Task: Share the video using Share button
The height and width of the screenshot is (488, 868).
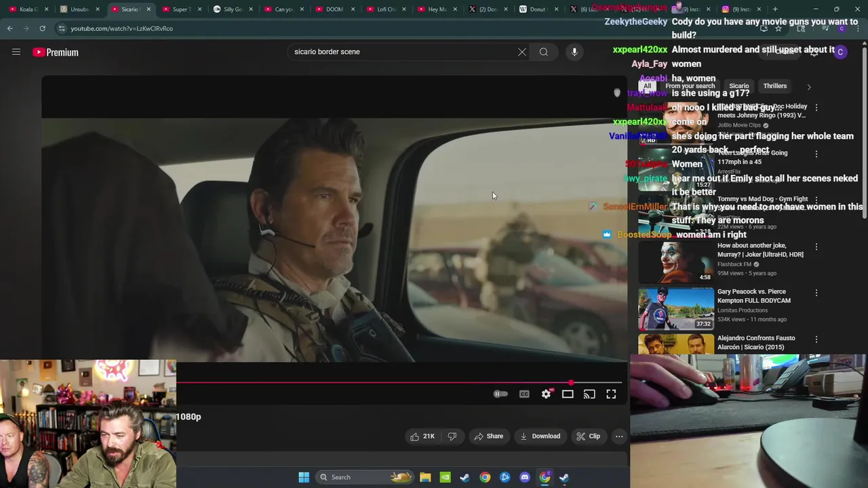Action: 488,436
